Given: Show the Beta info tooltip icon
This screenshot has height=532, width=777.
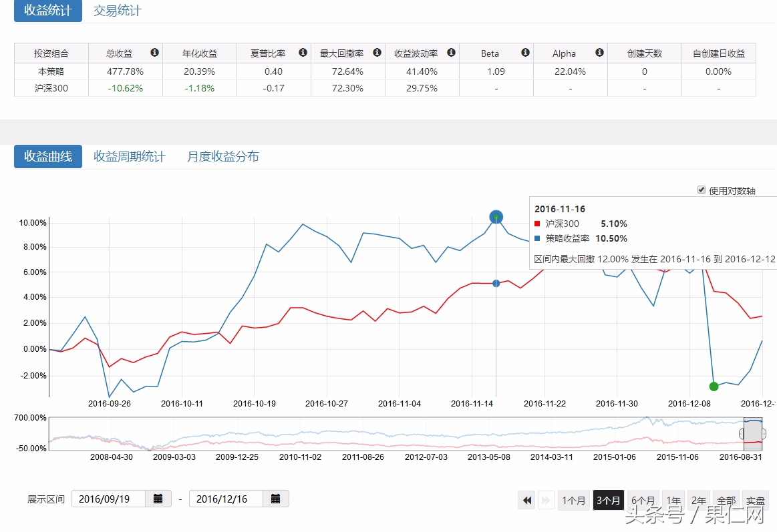Looking at the screenshot, I should point(525,53).
